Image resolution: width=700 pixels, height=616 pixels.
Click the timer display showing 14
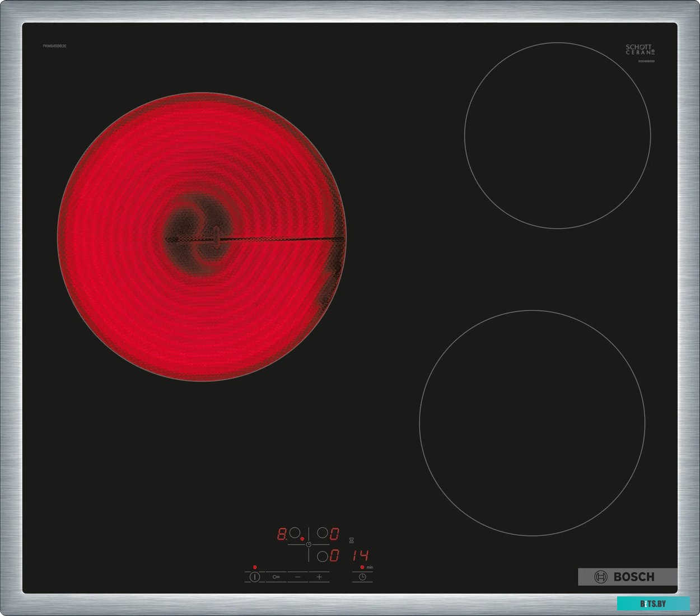361,556
